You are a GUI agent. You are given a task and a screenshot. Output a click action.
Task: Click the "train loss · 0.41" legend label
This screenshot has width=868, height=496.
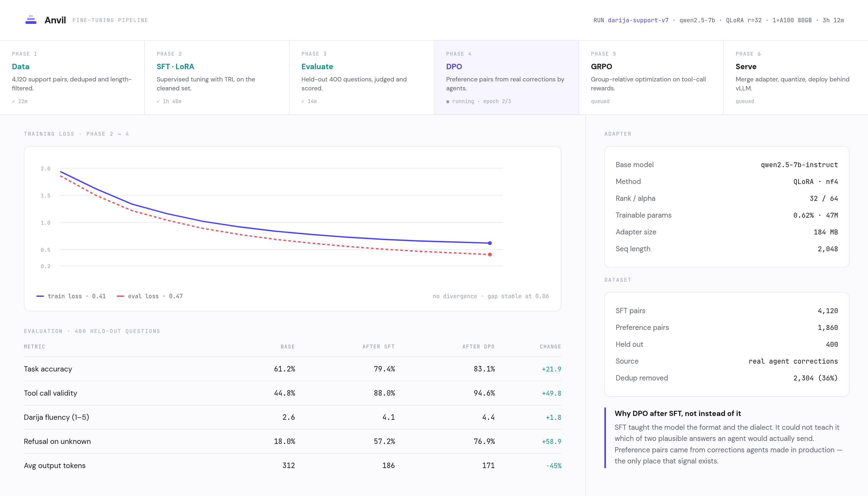[x=76, y=296]
